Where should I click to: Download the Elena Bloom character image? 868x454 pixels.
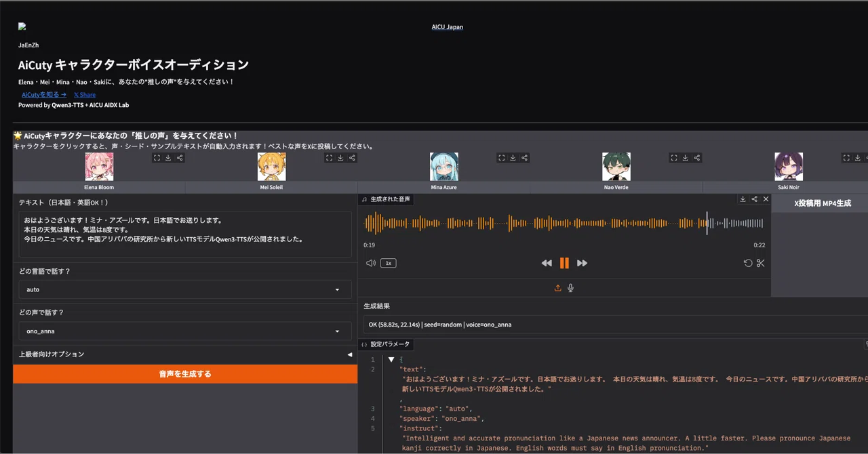tap(168, 158)
